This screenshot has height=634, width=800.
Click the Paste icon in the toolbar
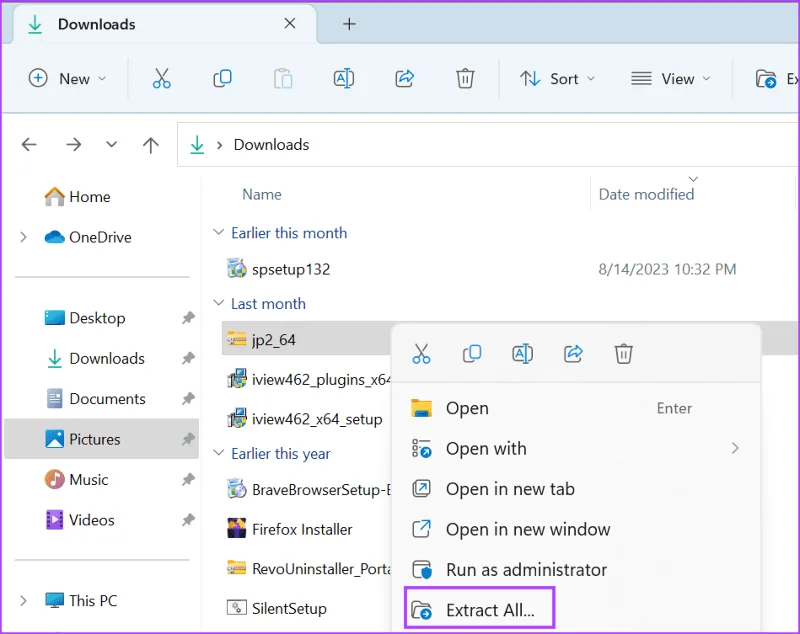click(283, 79)
